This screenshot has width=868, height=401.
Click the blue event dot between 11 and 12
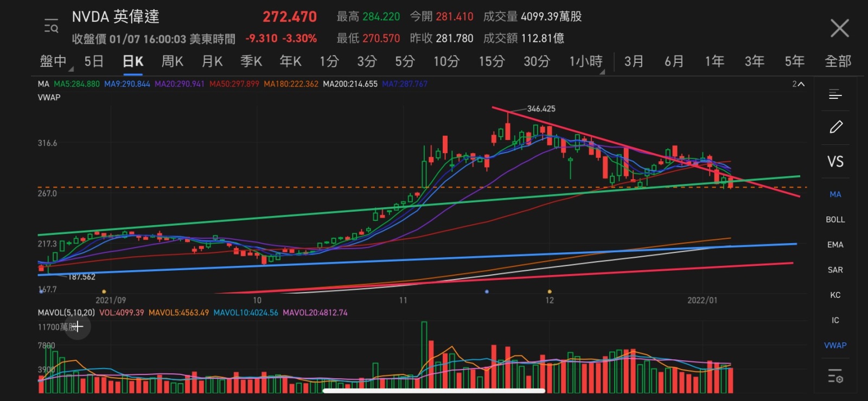point(487,292)
